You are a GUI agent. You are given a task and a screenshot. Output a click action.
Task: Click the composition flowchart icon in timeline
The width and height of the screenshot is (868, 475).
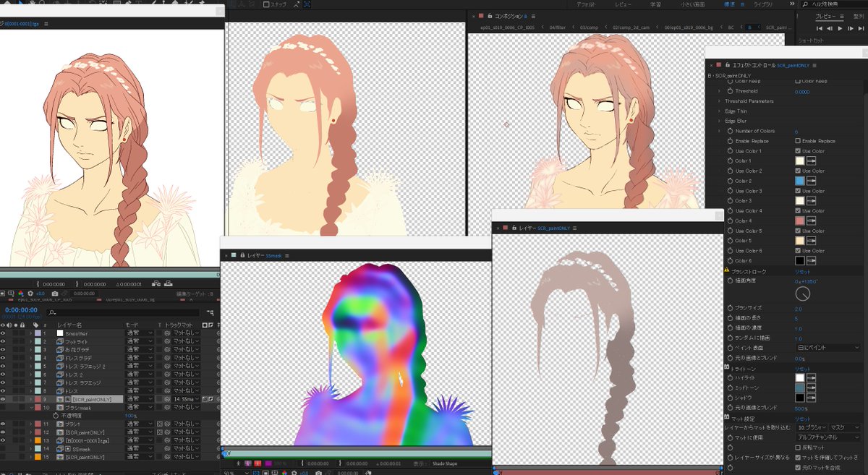pos(210,312)
